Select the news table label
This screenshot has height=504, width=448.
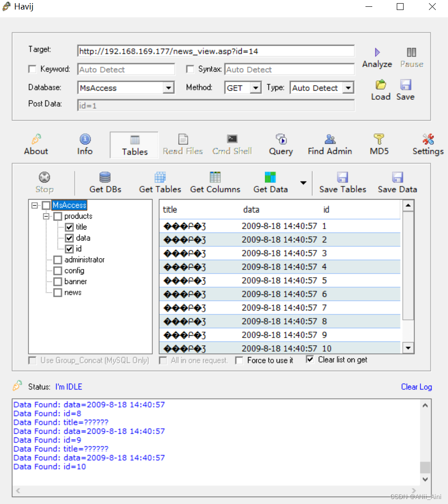coord(73,293)
